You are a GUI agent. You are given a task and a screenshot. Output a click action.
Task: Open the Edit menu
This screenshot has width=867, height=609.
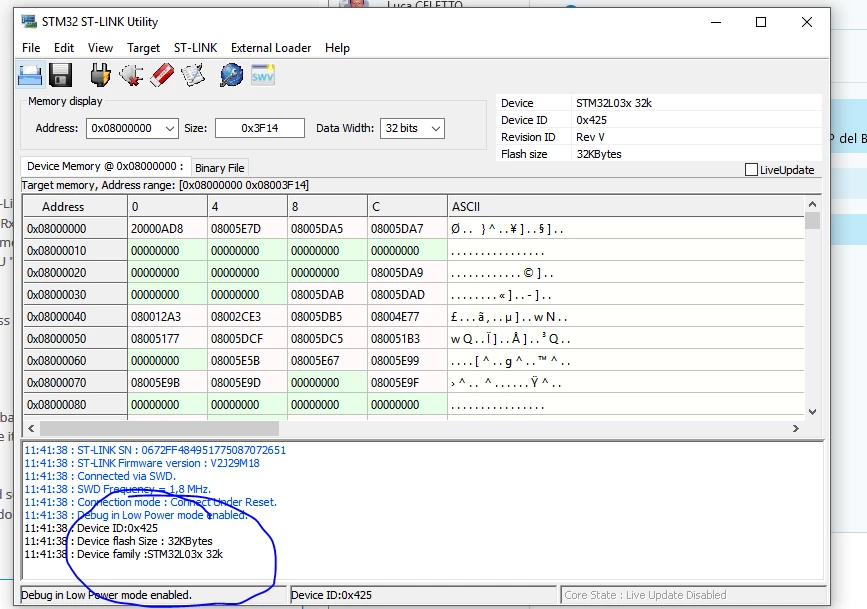point(64,48)
